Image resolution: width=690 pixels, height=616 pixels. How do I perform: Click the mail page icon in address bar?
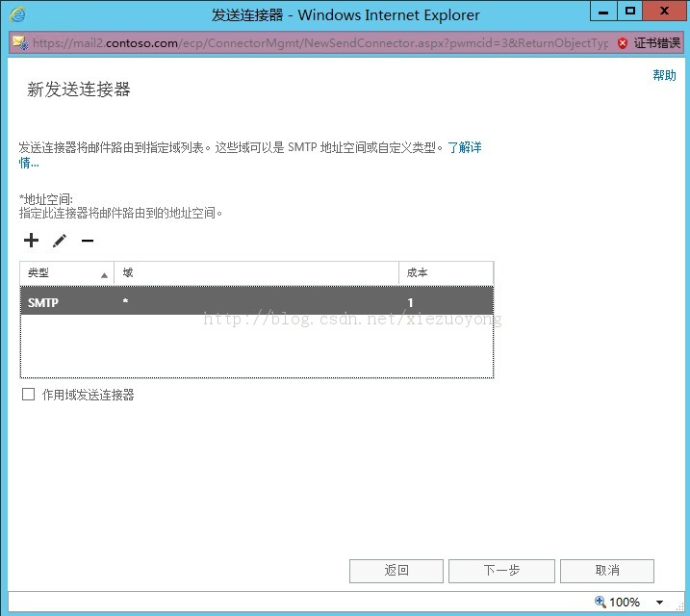point(19,43)
